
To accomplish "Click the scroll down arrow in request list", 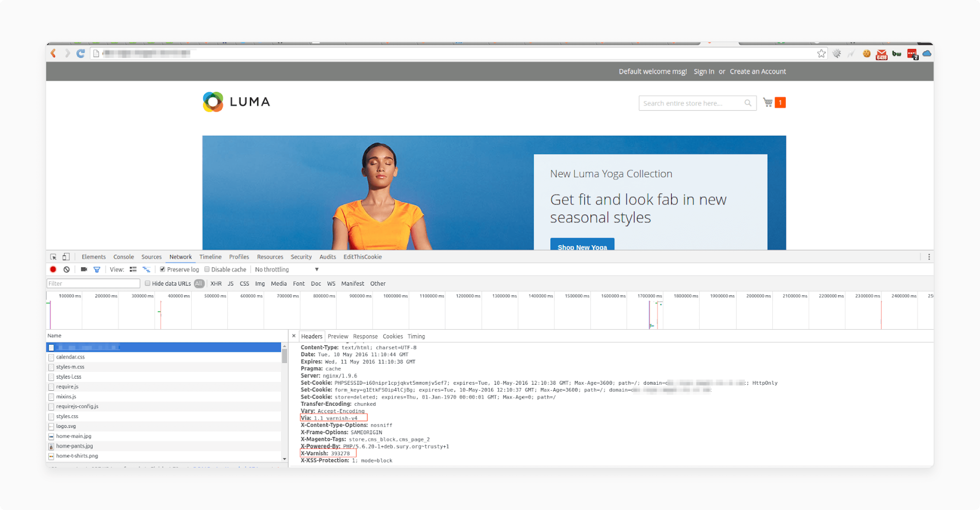I will 284,459.
